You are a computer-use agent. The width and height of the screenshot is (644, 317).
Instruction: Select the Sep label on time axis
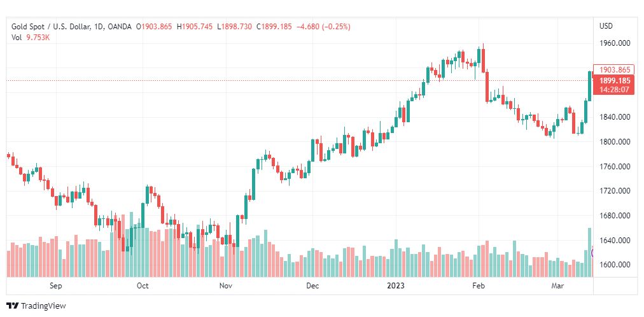click(56, 286)
